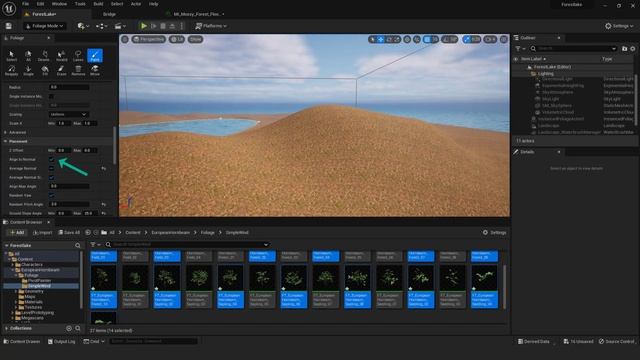
Task: Click the Align Max Angle value field
Action: [69, 186]
